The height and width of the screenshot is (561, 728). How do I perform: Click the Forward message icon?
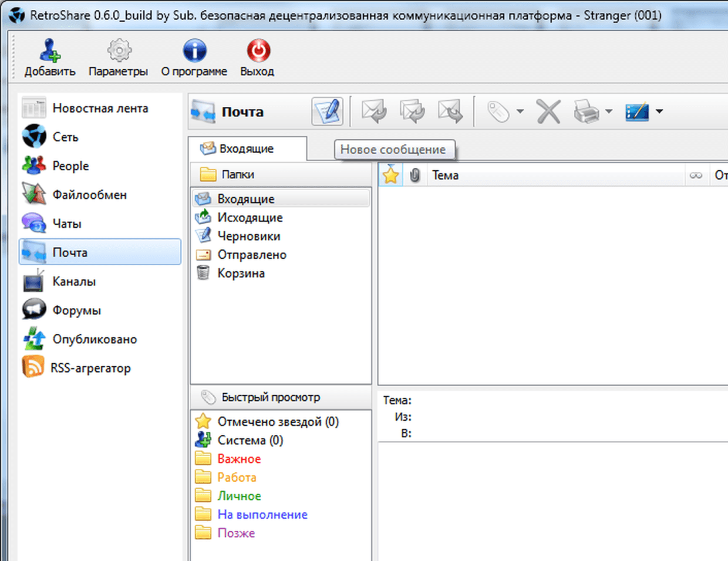pos(450,111)
